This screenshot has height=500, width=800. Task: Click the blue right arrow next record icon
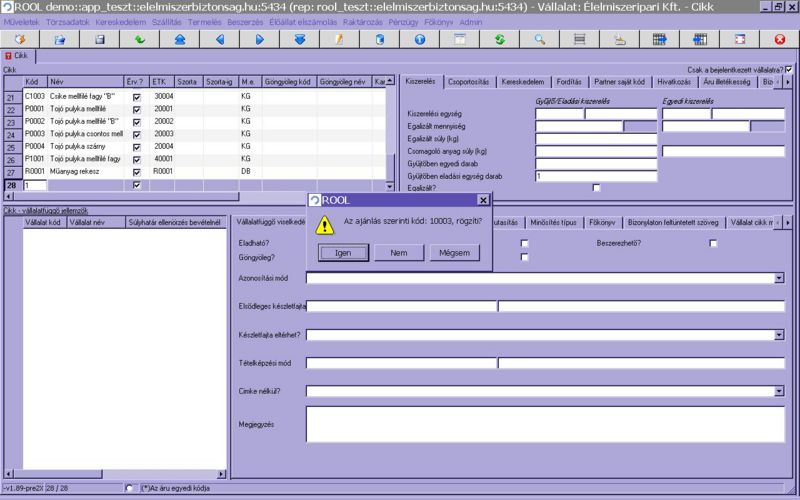point(259,39)
